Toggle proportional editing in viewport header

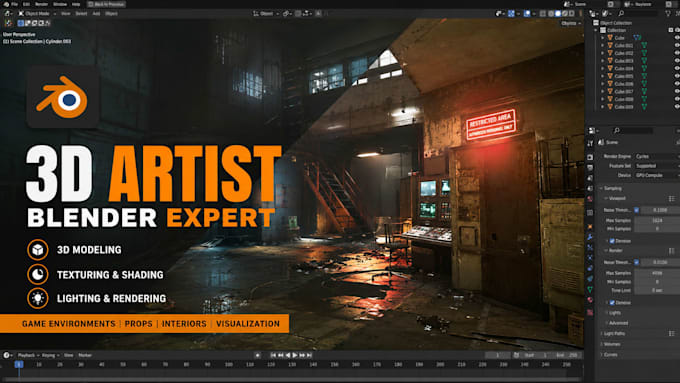pos(318,13)
